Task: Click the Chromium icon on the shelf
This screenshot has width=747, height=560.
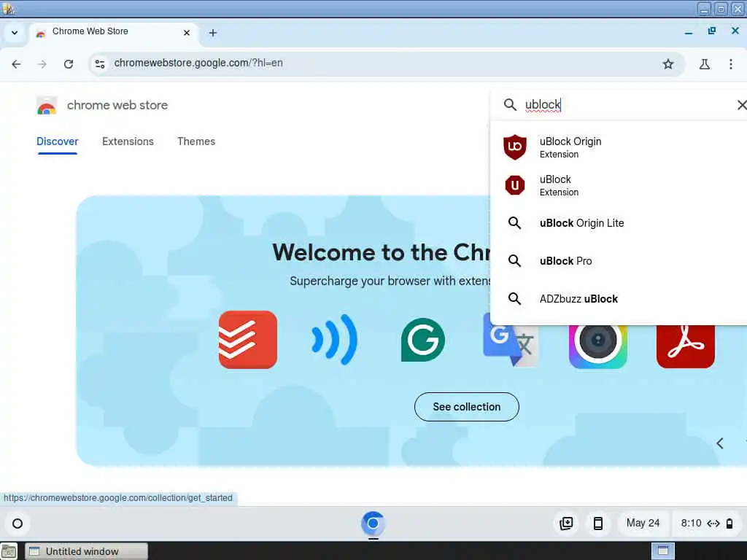Action: pyautogui.click(x=373, y=524)
